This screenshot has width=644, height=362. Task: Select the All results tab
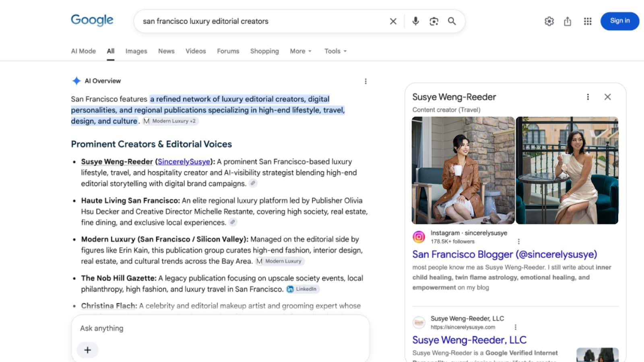(x=111, y=51)
